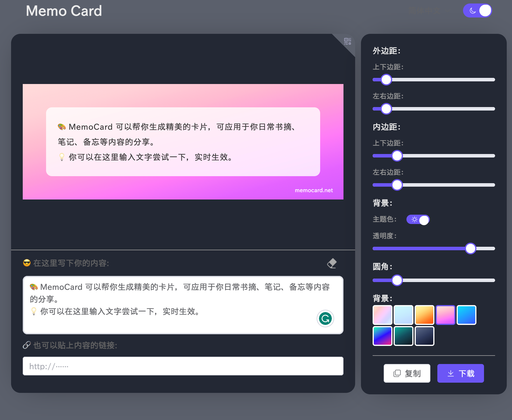This screenshot has width=512, height=420.
Task: Select the yellow-orange gradient swatch
Action: pos(425,315)
